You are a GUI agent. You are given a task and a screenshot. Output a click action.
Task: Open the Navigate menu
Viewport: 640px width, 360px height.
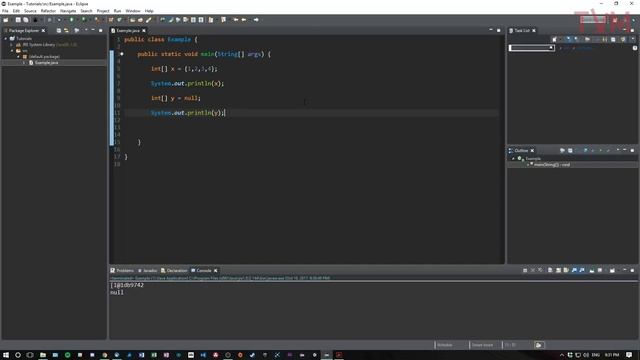coord(68,11)
